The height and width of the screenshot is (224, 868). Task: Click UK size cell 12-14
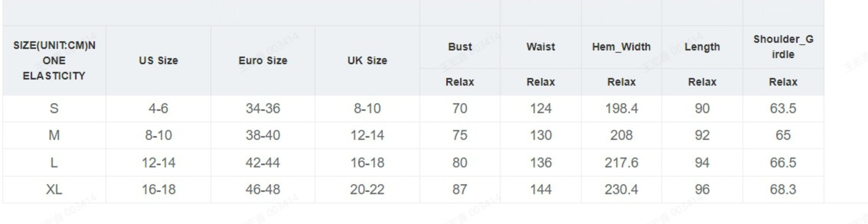point(367,135)
